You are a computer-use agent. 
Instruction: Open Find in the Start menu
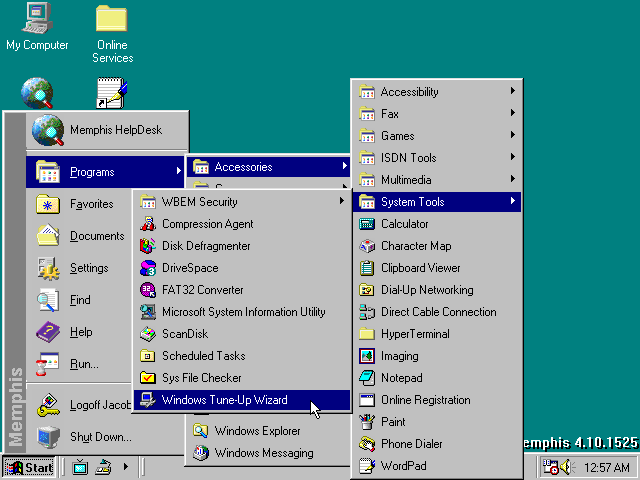[80, 299]
